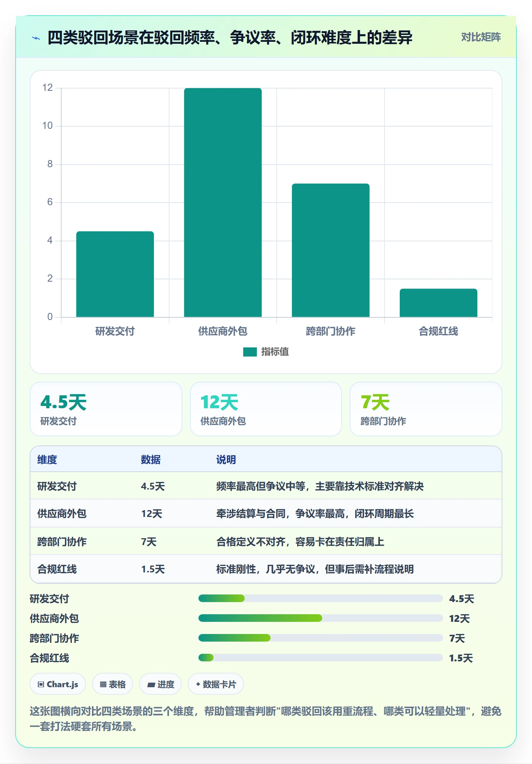This screenshot has height=764, width=532.
Task: Click the footer summary paragraph
Action: (x=266, y=719)
